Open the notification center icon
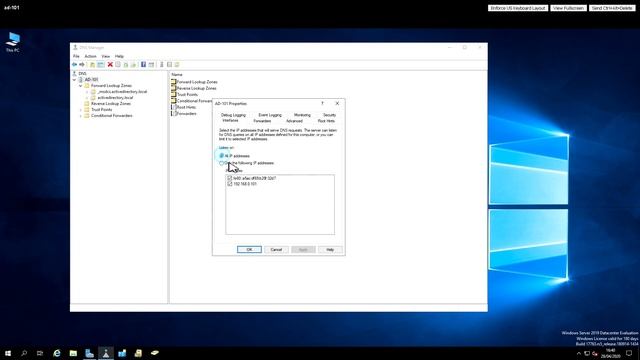640x360 pixels. tap(629, 353)
